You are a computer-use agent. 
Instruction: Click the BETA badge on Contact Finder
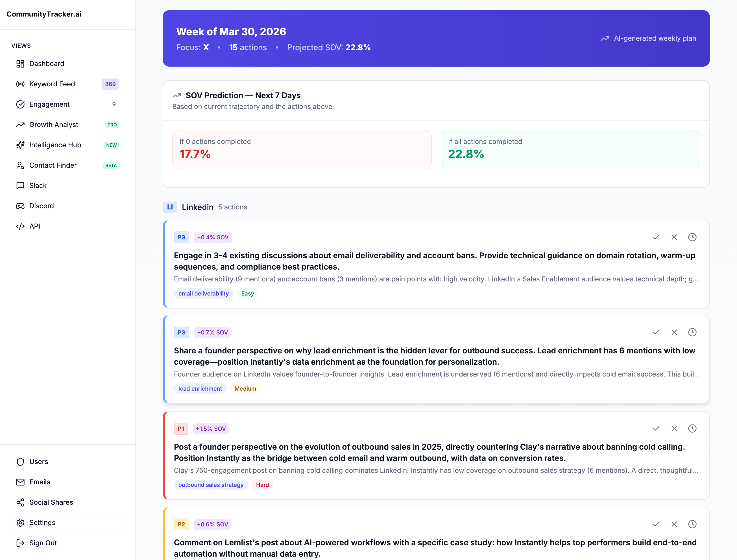coord(111,165)
